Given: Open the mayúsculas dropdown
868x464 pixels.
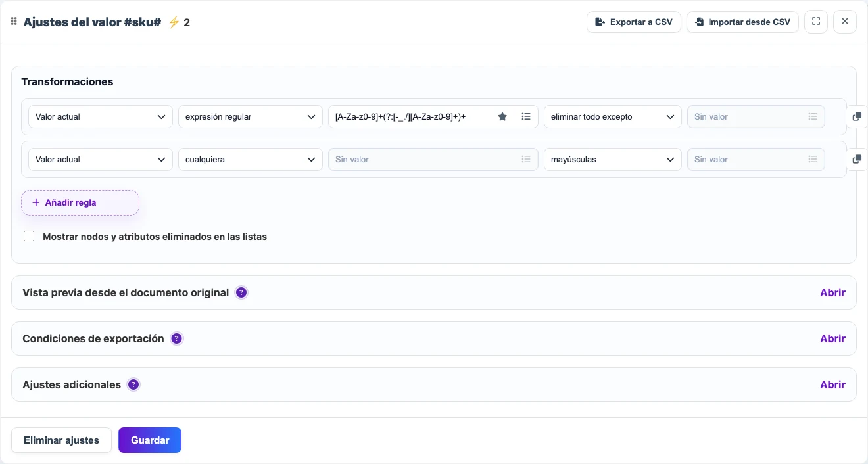Looking at the screenshot, I should coord(612,159).
